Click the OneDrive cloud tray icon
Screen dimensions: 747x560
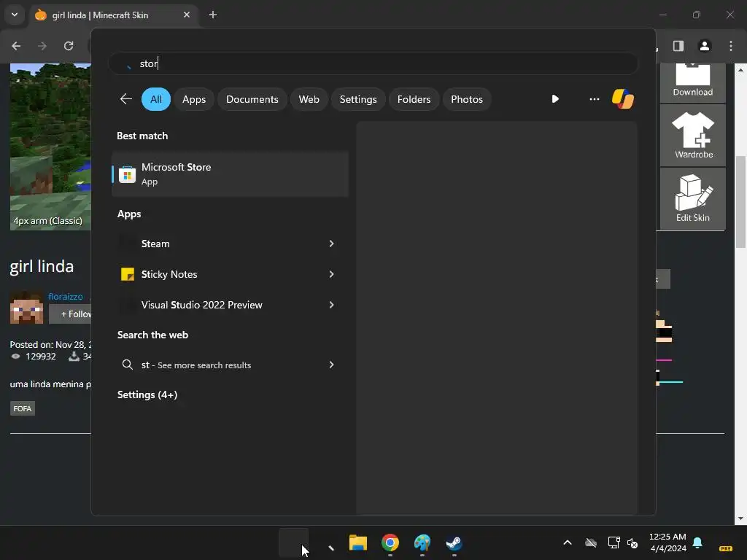pos(591,542)
